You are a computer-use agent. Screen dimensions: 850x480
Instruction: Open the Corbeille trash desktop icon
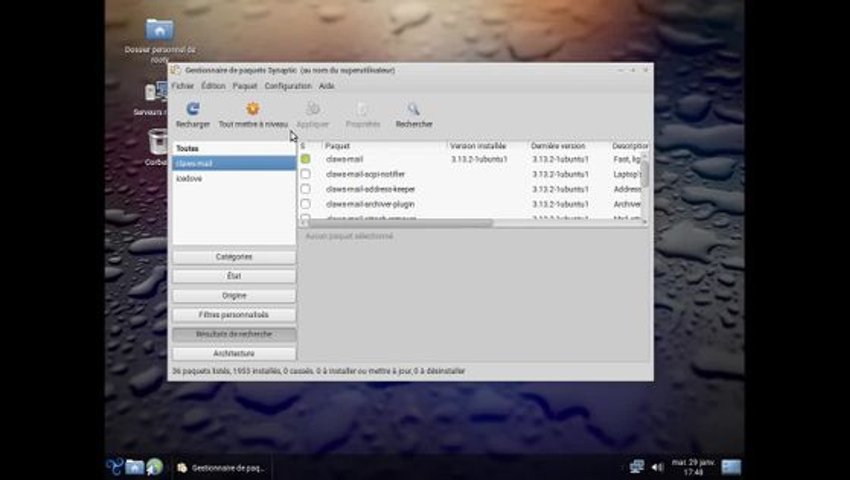click(158, 142)
